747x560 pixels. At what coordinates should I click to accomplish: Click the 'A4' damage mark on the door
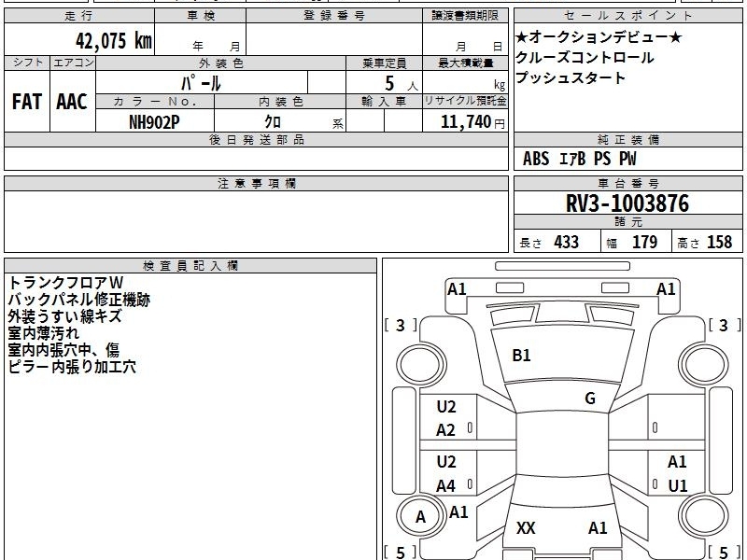tap(446, 485)
